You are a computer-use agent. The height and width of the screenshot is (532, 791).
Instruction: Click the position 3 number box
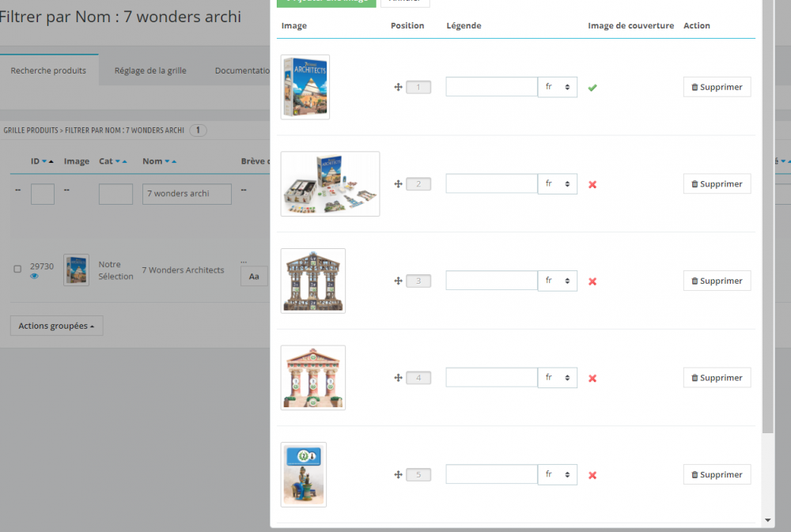pos(418,281)
